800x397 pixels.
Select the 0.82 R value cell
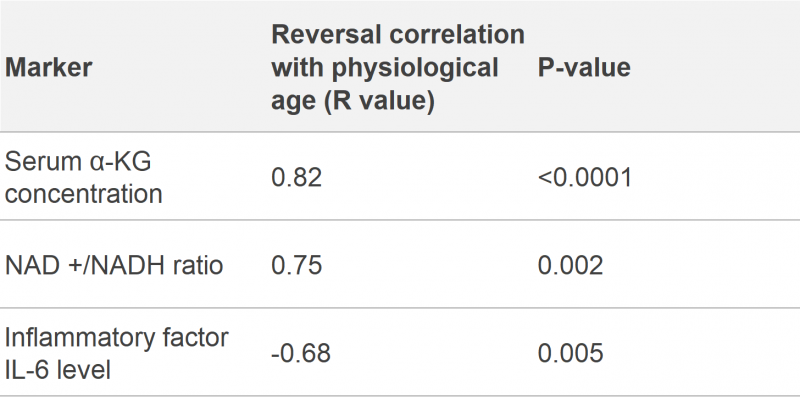click(399, 176)
